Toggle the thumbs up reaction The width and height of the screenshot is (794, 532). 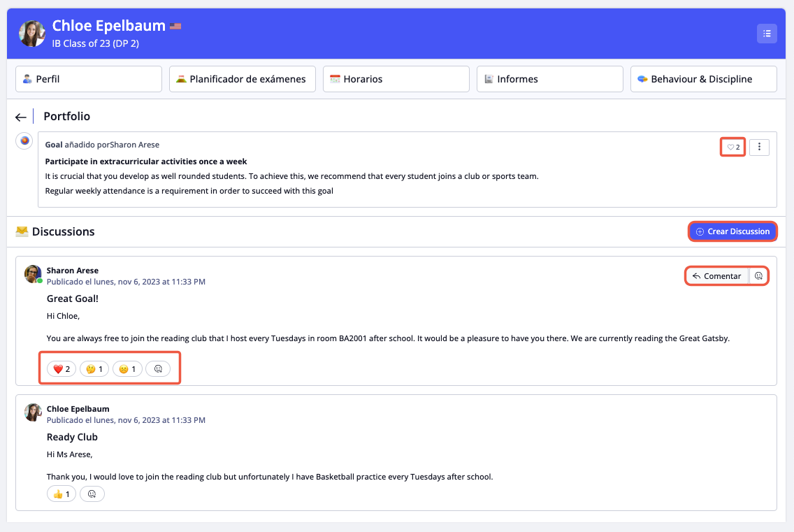click(62, 494)
